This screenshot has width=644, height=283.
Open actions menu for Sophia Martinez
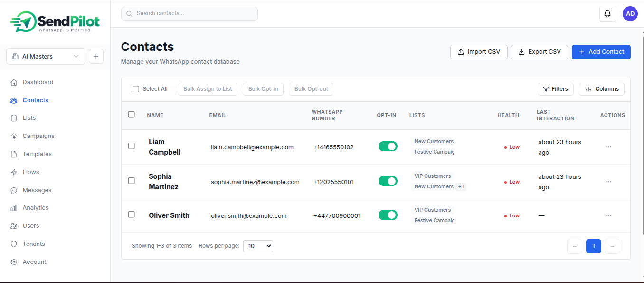(608, 182)
